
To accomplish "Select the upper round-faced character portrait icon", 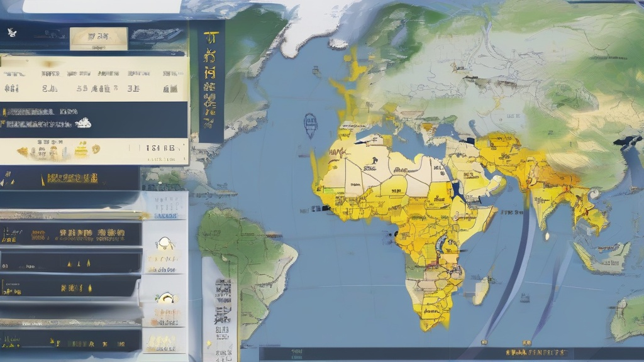I will coord(165,243).
